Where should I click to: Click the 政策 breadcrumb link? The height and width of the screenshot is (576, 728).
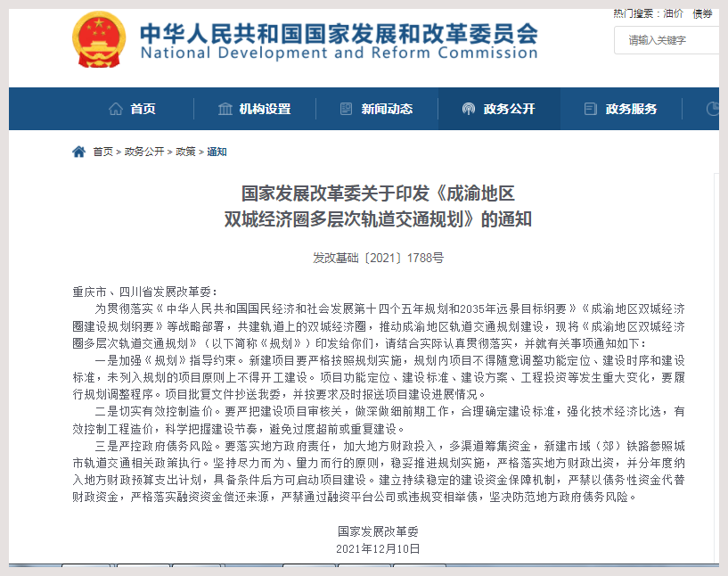[185, 152]
